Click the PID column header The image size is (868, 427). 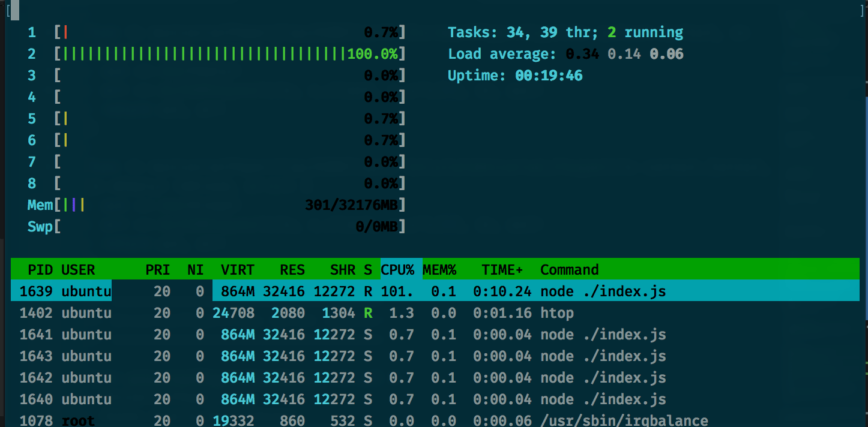(40, 270)
